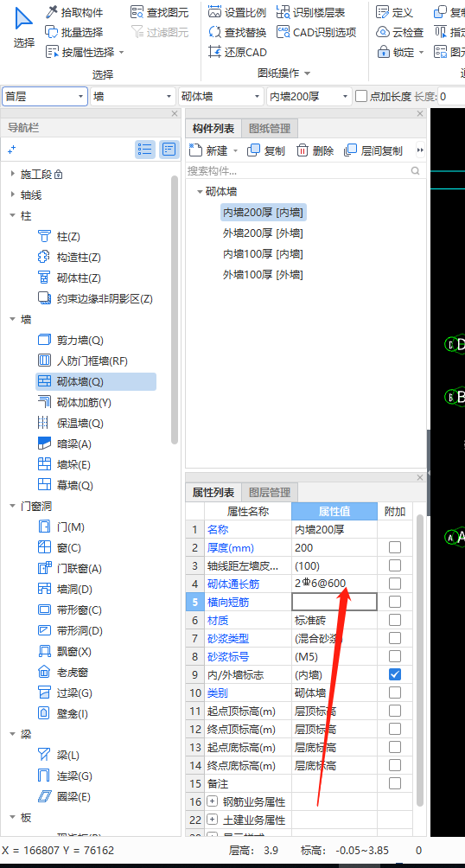Toggle 点加长度 checkbox

(x=361, y=96)
